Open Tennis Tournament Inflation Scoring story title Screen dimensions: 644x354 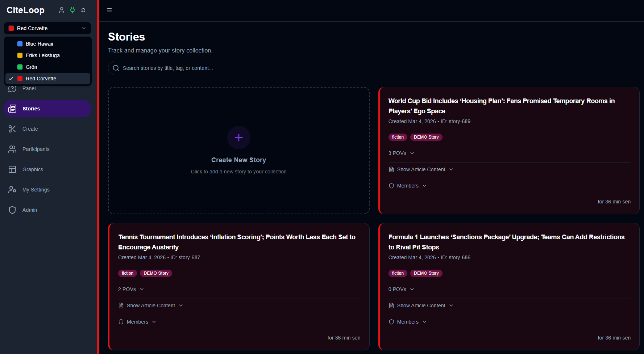237,242
